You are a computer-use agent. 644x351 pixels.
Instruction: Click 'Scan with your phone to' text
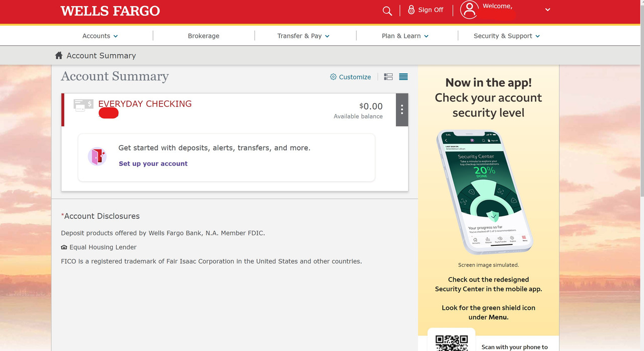pos(514,347)
